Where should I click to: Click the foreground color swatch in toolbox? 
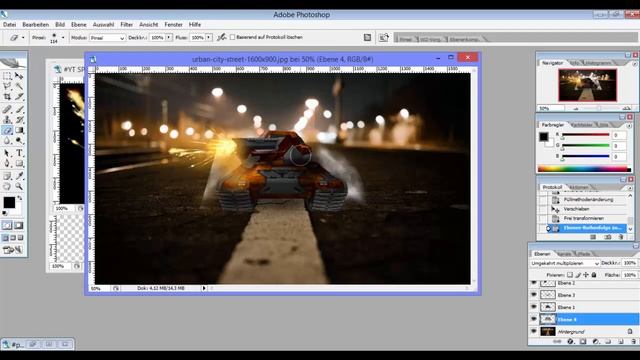click(9, 202)
